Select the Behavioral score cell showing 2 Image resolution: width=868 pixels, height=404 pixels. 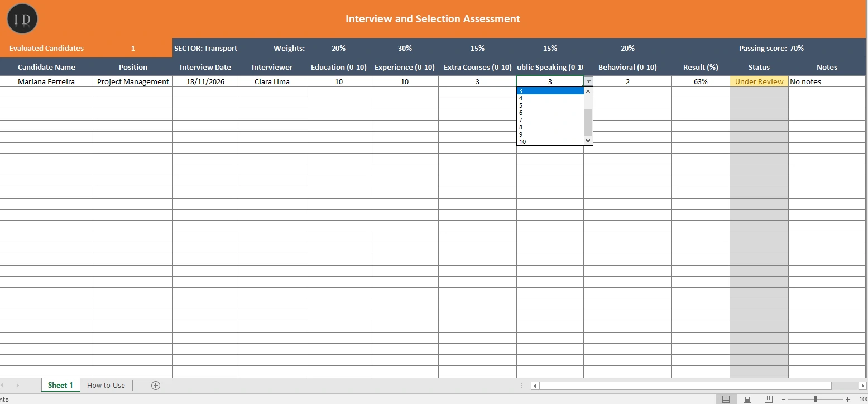[627, 81]
